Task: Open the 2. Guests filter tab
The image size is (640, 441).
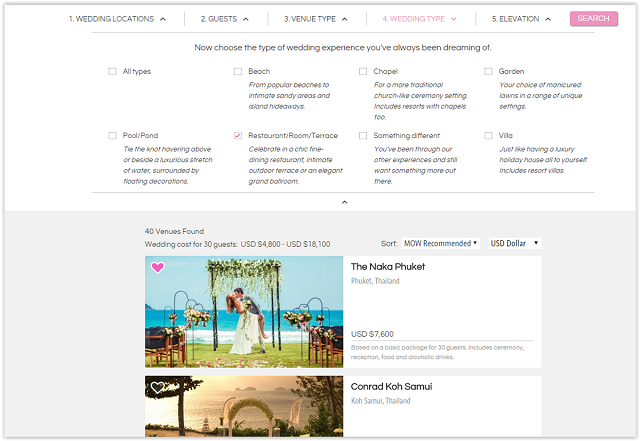Action: coord(225,19)
